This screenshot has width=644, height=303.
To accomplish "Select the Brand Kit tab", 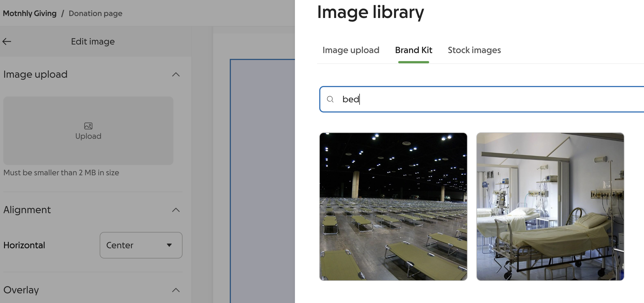I will [414, 50].
